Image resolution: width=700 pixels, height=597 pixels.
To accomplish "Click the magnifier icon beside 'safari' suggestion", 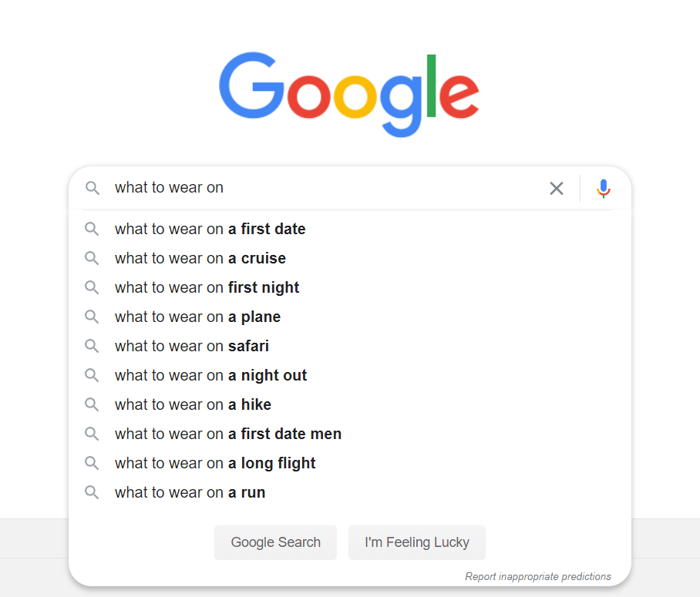I will [92, 346].
